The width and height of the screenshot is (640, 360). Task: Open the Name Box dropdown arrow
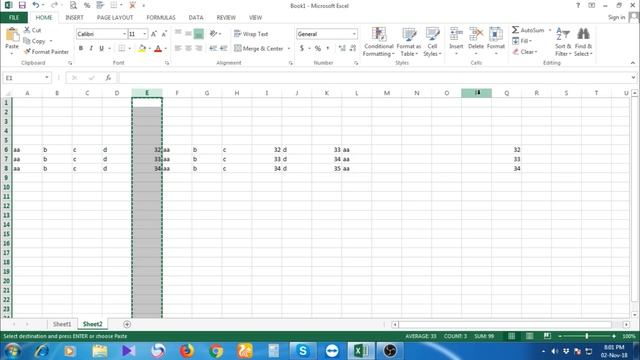coord(47,78)
